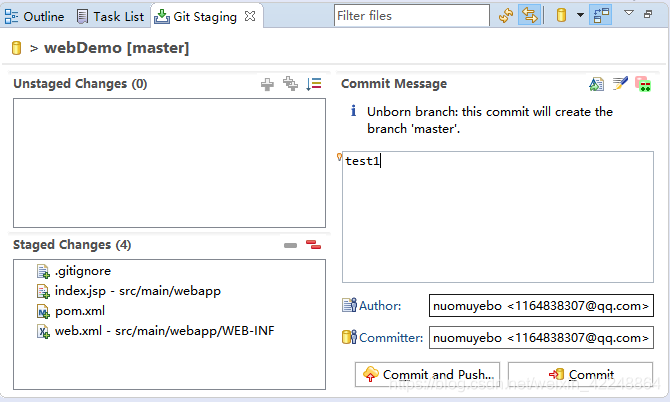Close the Git Staging view tab
Screen dimensions: 670x402
click(x=250, y=16)
